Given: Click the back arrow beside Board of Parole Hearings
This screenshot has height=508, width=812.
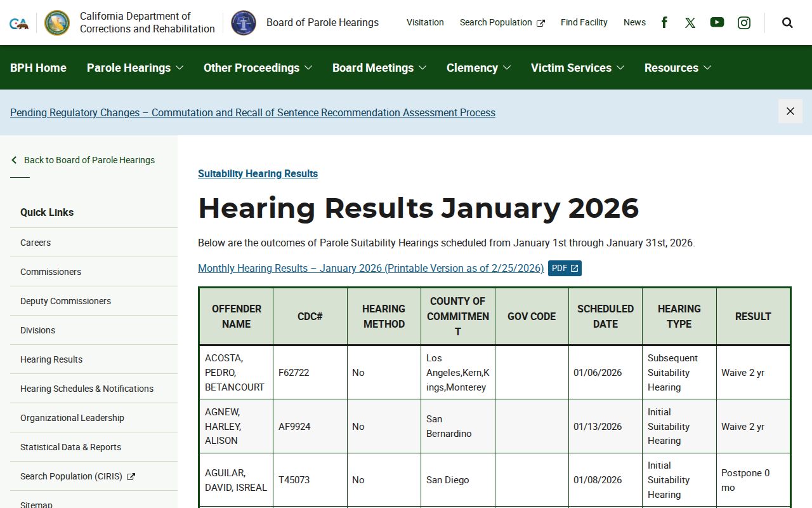Looking at the screenshot, I should click(x=14, y=160).
